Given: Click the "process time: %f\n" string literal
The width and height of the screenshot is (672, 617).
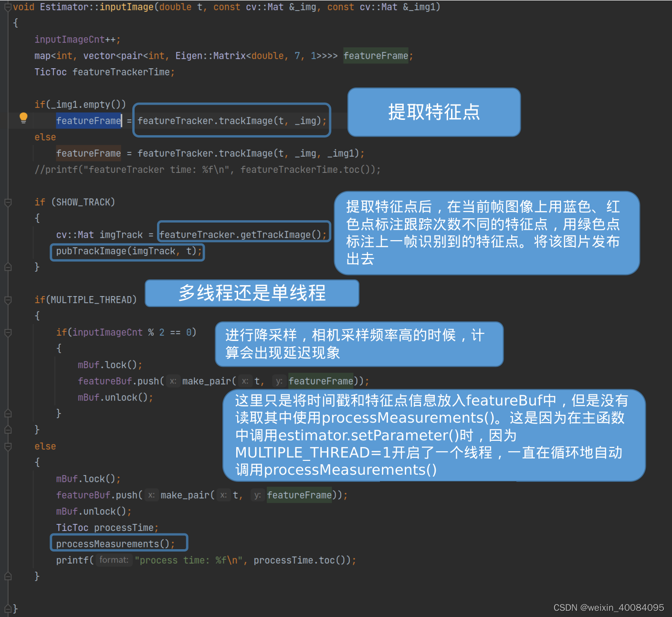Looking at the screenshot, I should point(189,560).
